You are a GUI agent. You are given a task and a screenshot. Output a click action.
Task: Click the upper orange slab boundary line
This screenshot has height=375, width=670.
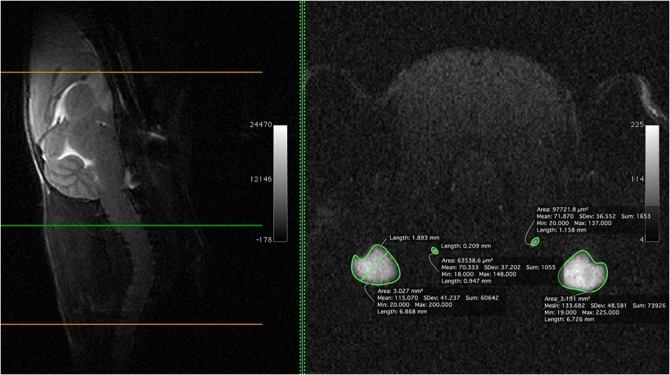coord(131,72)
